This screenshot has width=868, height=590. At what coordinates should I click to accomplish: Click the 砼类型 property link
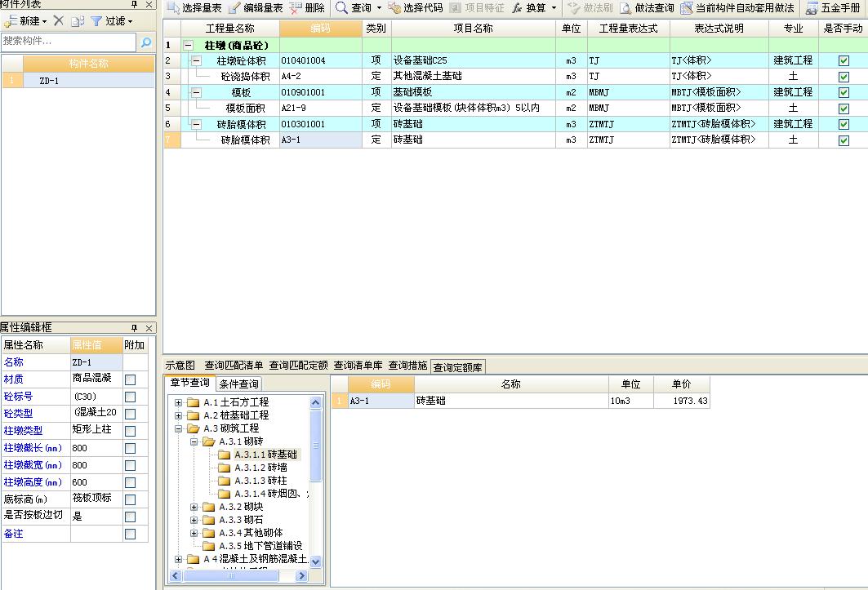coord(18,414)
